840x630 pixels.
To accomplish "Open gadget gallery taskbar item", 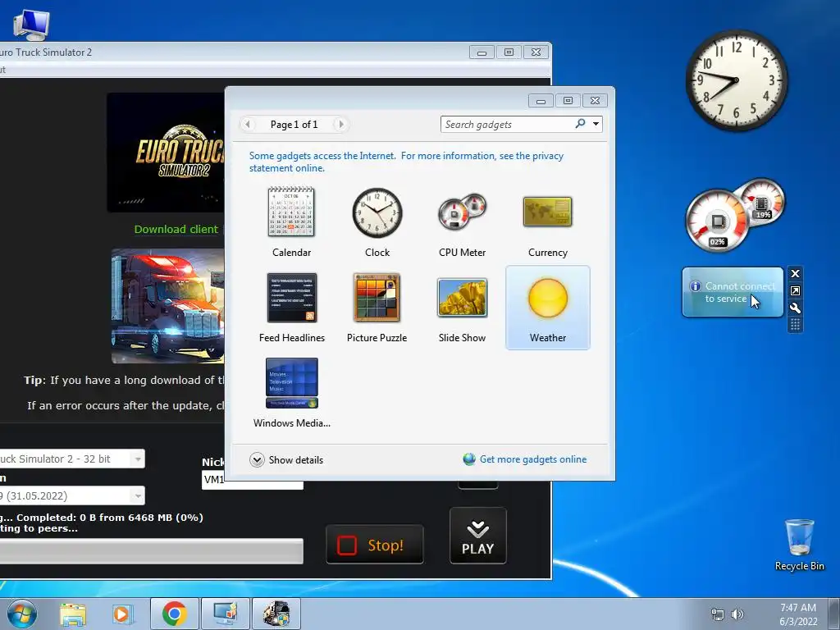I will pos(225,614).
